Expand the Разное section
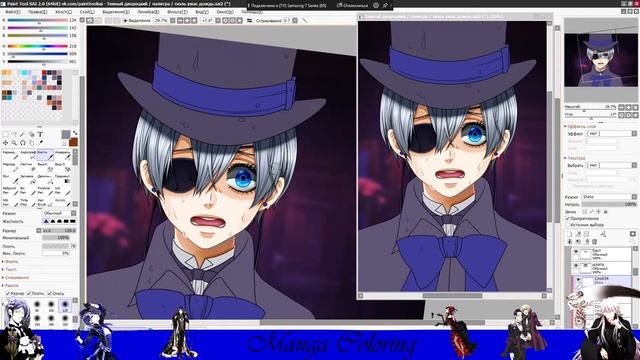The width and height of the screenshot is (640, 360). click(11, 285)
